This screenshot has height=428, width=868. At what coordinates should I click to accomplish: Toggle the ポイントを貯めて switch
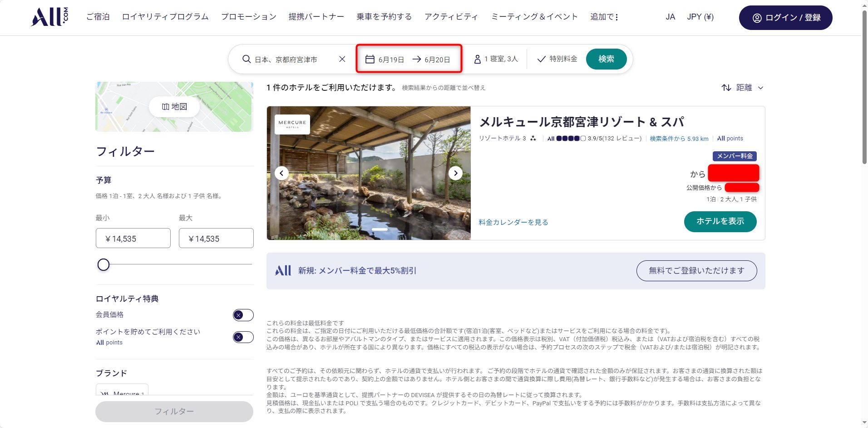click(243, 337)
